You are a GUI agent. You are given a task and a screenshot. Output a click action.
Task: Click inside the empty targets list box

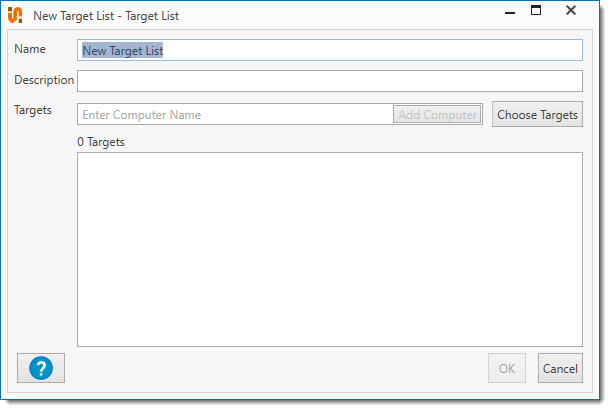point(329,249)
